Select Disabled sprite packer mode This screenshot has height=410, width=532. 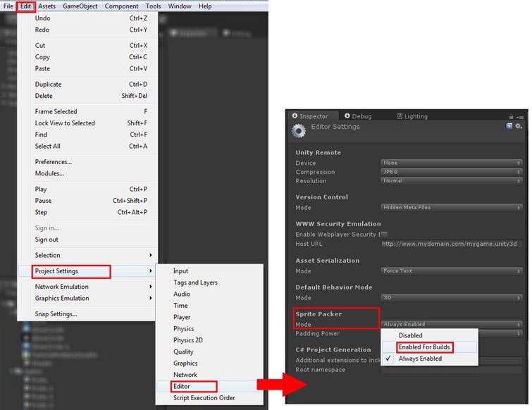(x=430, y=335)
